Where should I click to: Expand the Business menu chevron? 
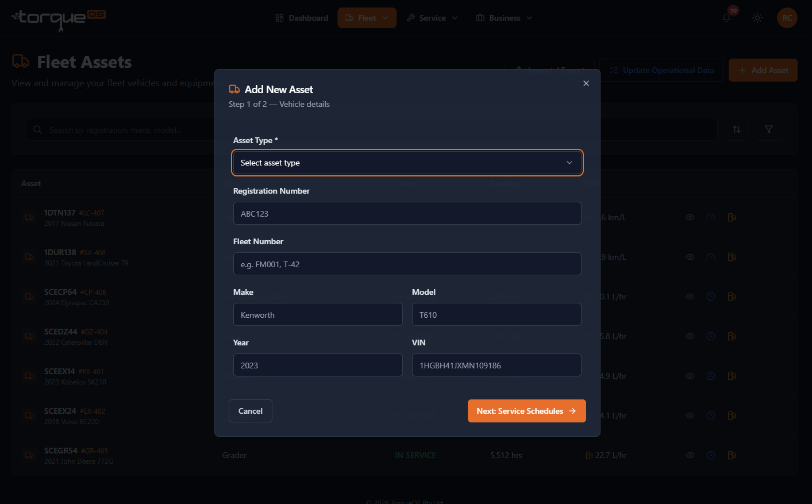529,18
